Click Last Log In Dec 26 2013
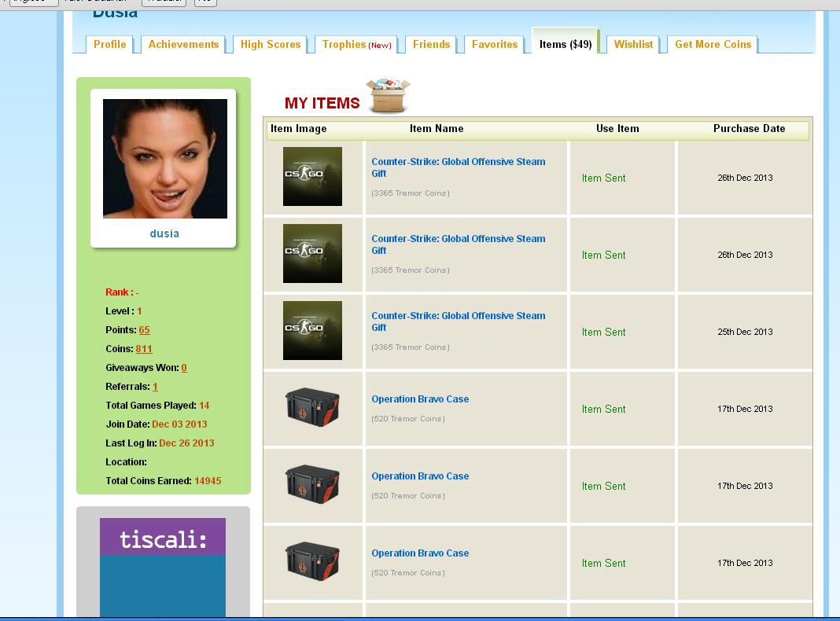This screenshot has height=621, width=840. [x=186, y=443]
